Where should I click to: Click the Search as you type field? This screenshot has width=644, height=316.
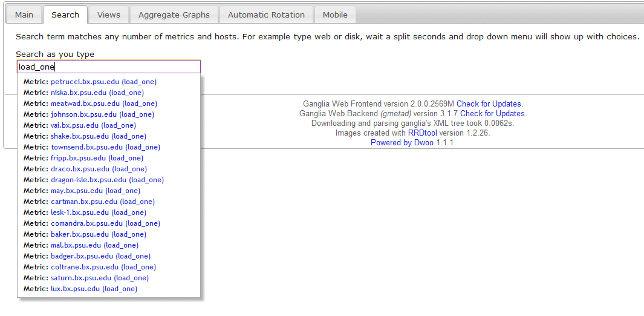tap(109, 67)
